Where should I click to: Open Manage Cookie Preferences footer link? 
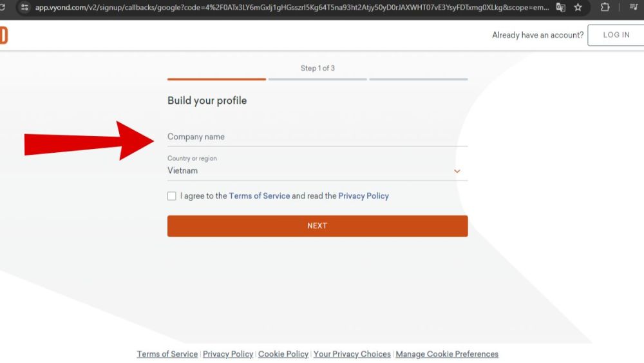(447, 354)
